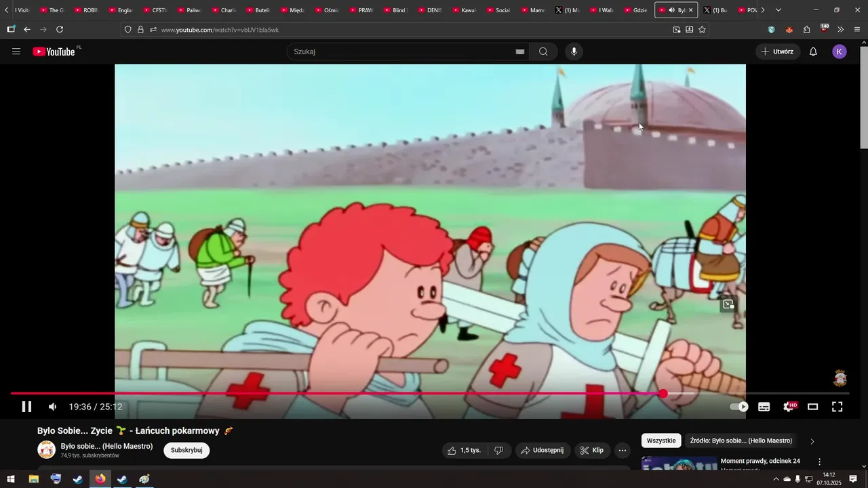Open the player settings gear
Image resolution: width=868 pixels, height=488 pixels.
pyautogui.click(x=789, y=407)
